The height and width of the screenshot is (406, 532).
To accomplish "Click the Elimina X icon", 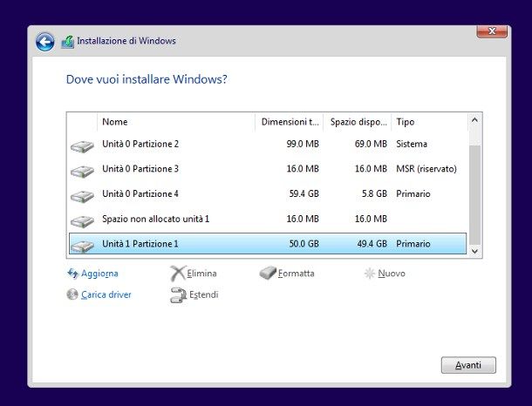I will [x=177, y=274].
